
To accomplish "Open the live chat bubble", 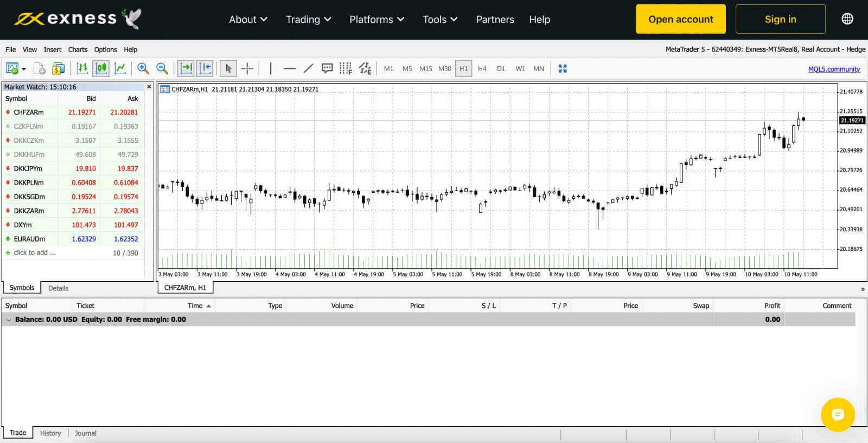I will coord(838,415).
